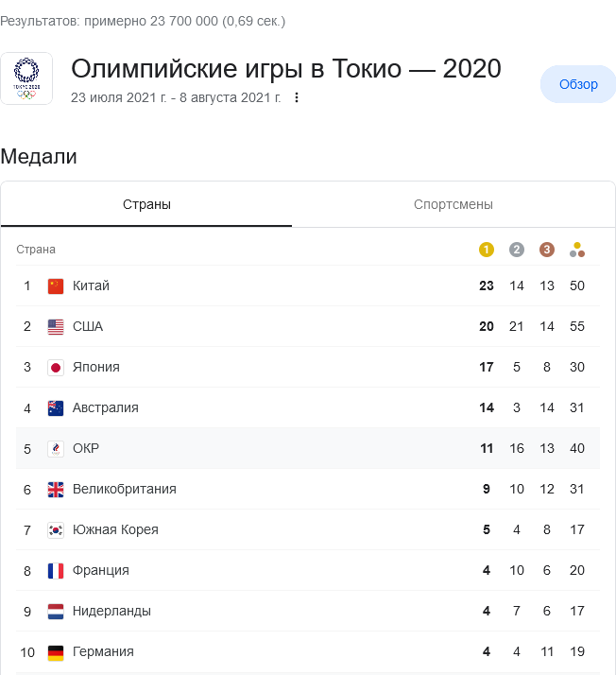Image resolution: width=616 pixels, height=675 pixels.
Task: Click the Japan flag icon
Action: pyautogui.click(x=56, y=368)
